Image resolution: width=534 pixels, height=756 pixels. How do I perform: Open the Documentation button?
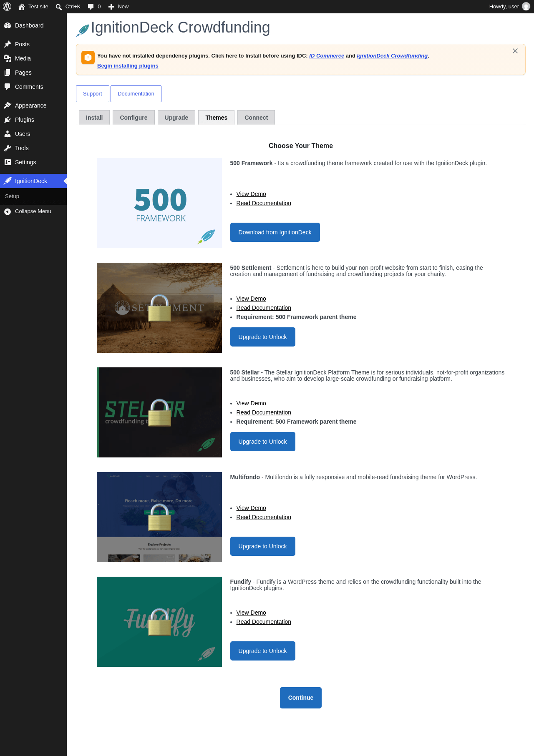pyautogui.click(x=136, y=94)
